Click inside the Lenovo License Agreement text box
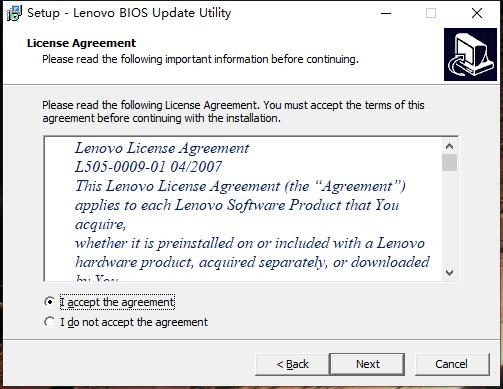The height and width of the screenshot is (389, 503). click(x=243, y=209)
